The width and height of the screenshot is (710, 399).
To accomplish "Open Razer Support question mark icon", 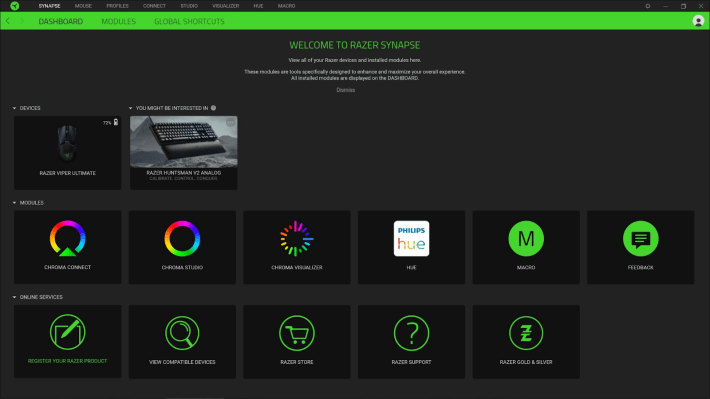I will [411, 333].
